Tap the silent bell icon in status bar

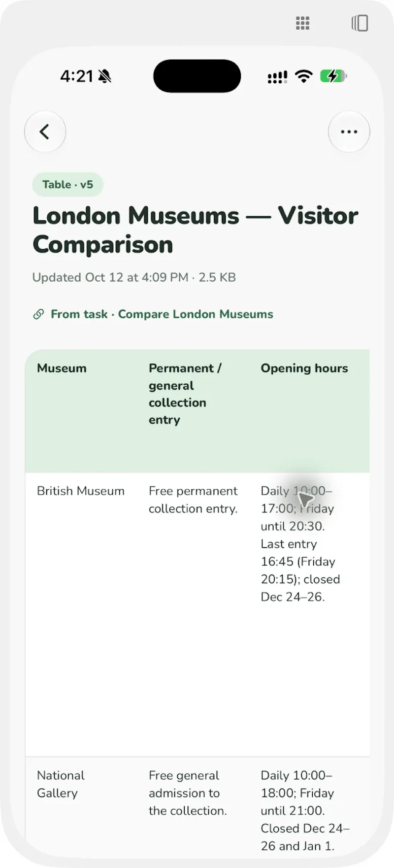[x=105, y=76]
